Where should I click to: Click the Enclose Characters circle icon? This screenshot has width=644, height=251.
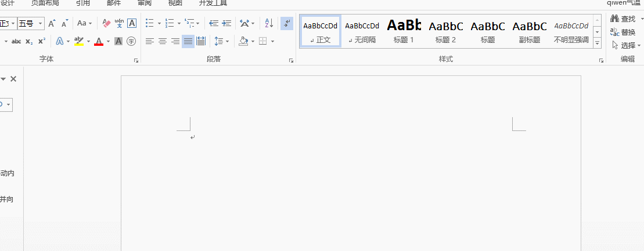coord(131,41)
